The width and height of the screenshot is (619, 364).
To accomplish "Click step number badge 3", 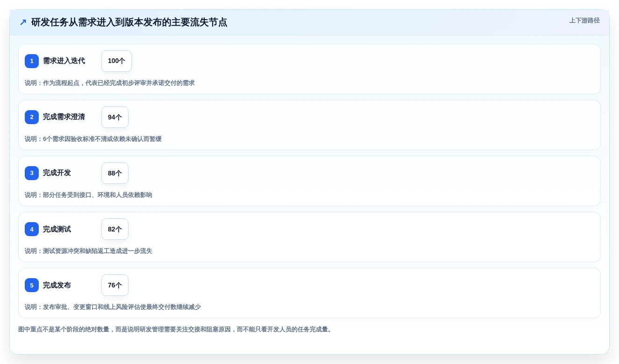I will (x=32, y=173).
